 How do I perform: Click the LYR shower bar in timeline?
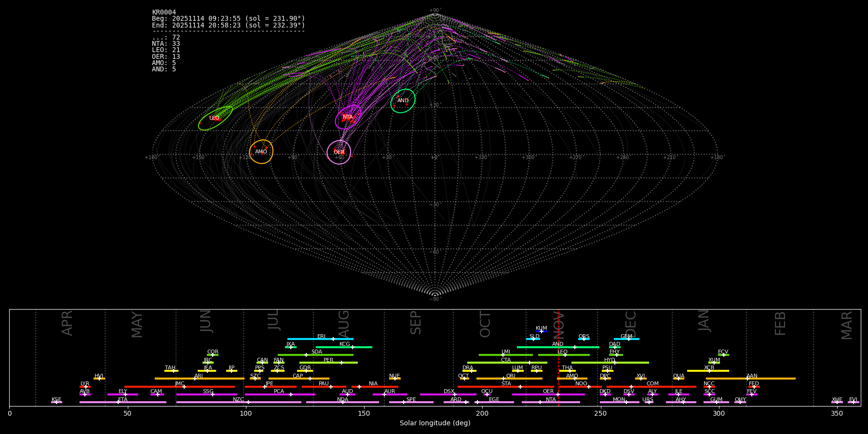click(x=85, y=387)
